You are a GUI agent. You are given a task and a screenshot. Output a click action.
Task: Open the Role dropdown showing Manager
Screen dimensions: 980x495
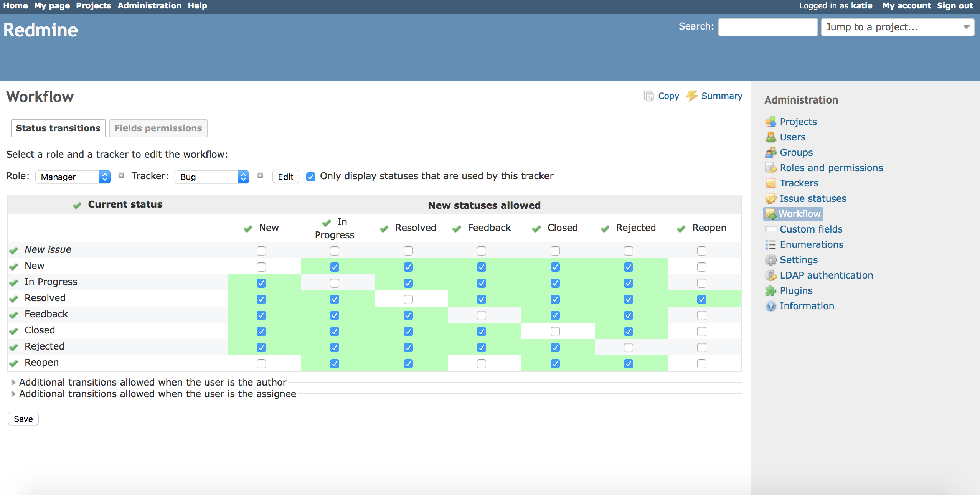(73, 177)
